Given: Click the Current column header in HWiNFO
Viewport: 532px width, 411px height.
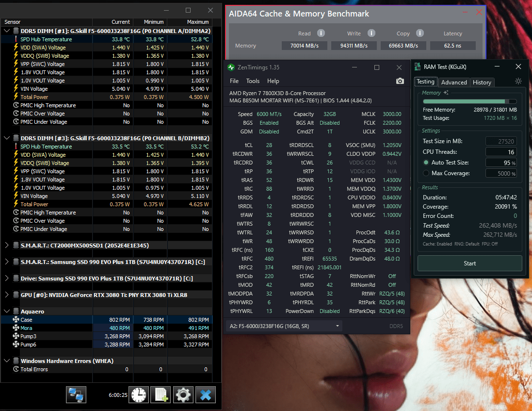Looking at the screenshot, I should pos(113,22).
